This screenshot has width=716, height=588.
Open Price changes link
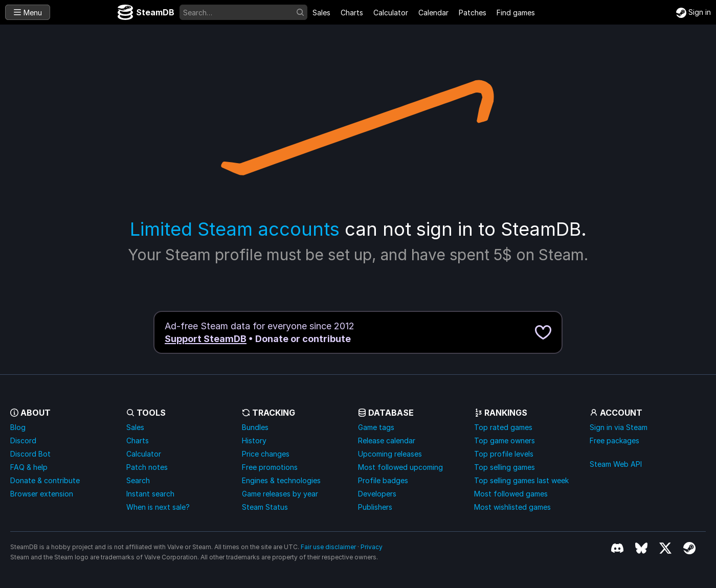(265, 454)
